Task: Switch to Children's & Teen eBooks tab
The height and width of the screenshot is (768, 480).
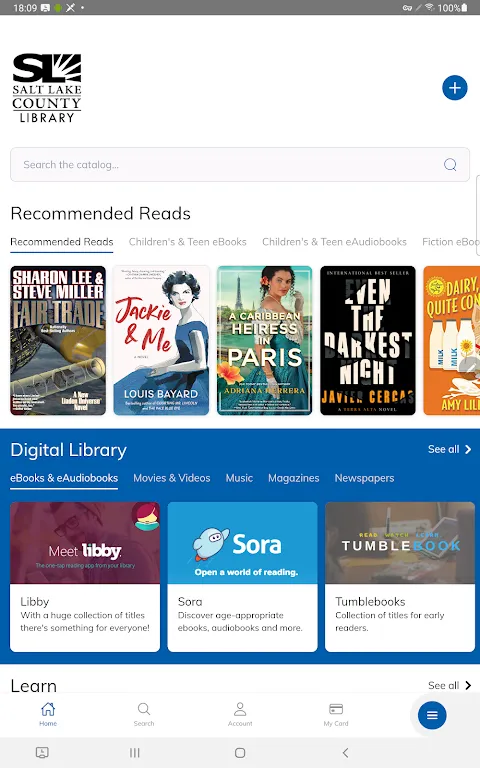Action: [x=188, y=242]
